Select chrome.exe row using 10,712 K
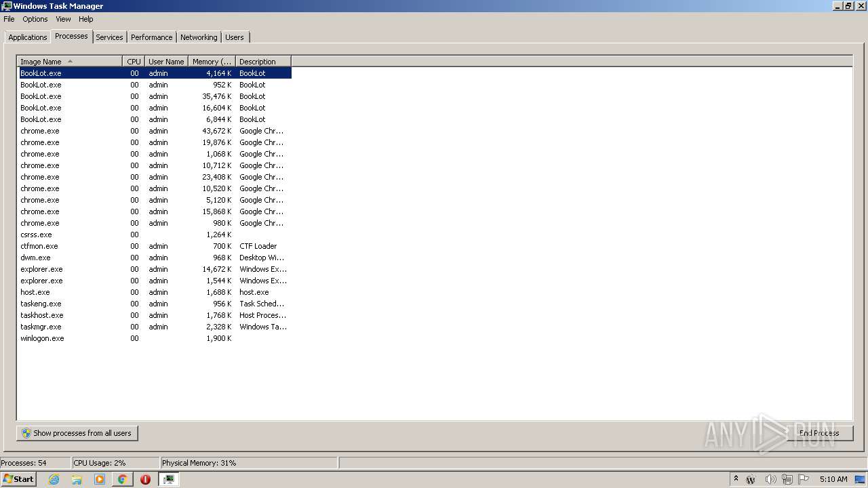The image size is (868, 488). [x=155, y=165]
